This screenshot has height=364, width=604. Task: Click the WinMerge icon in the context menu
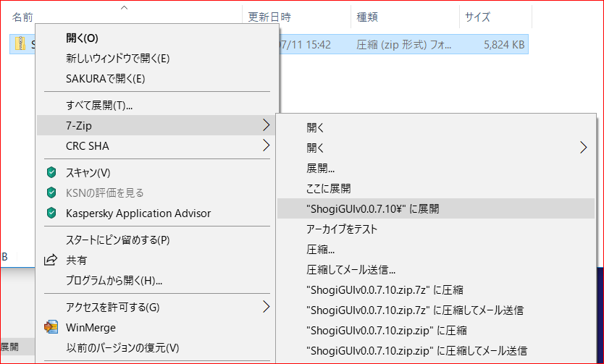(x=51, y=327)
